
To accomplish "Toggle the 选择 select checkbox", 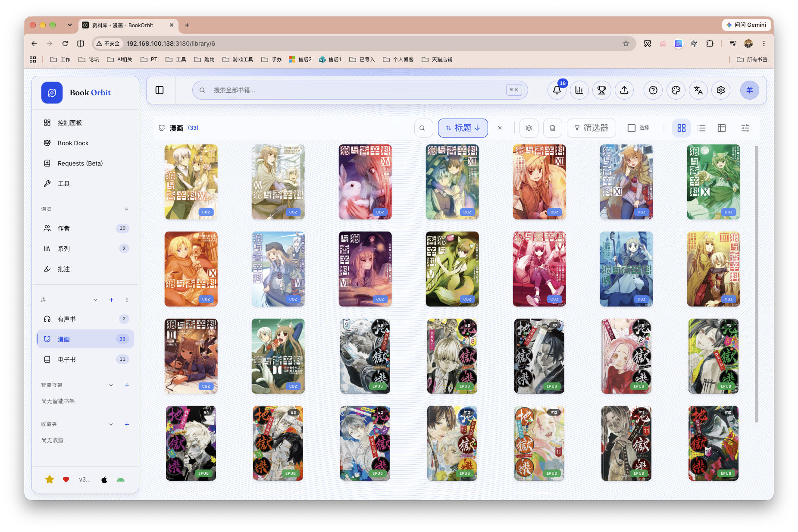I will [632, 128].
